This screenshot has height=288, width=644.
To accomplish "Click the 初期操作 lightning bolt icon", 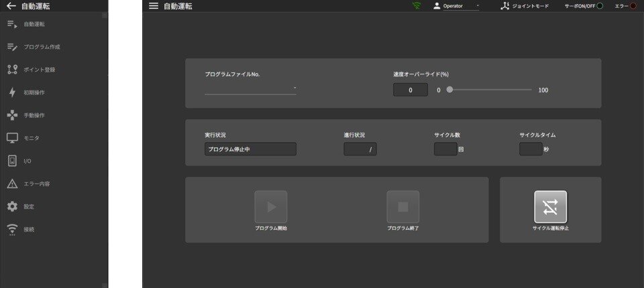I will pyautogui.click(x=12, y=92).
